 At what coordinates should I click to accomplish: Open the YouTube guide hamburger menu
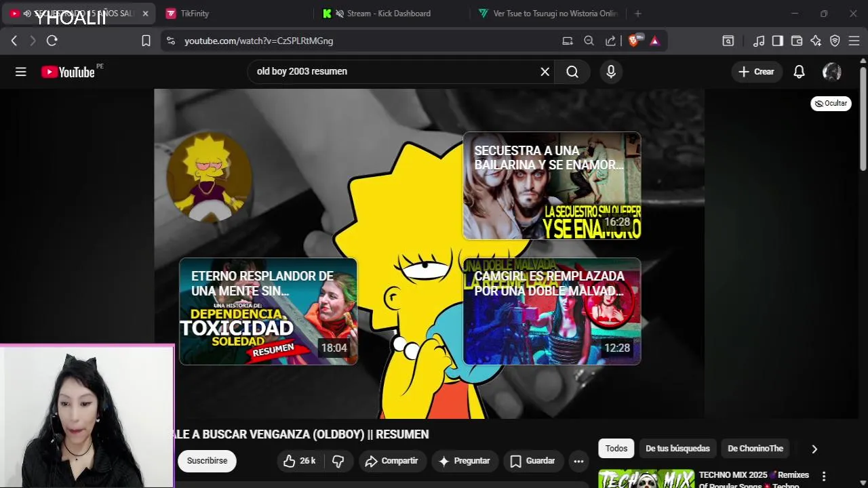click(x=21, y=72)
